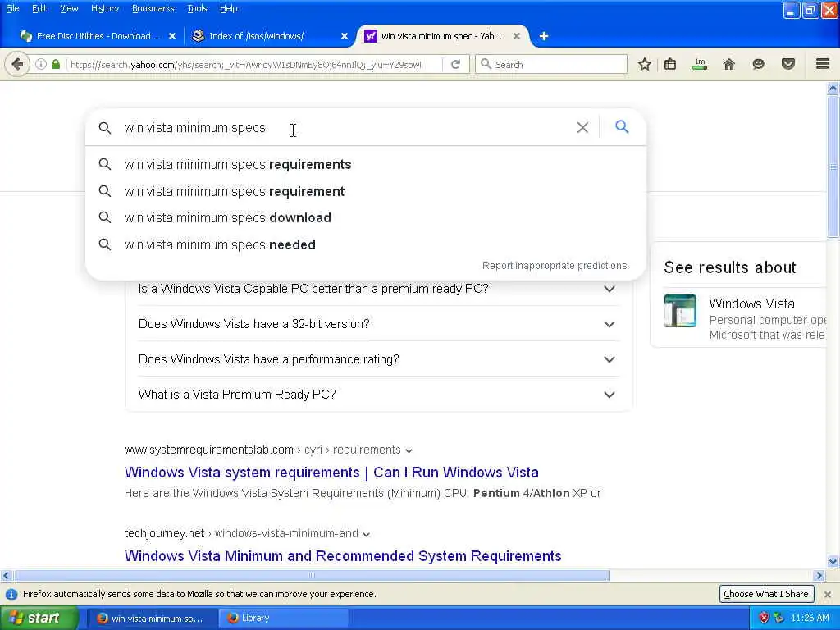Click the green padlock security icon
The image size is (840, 630).
tap(56, 64)
